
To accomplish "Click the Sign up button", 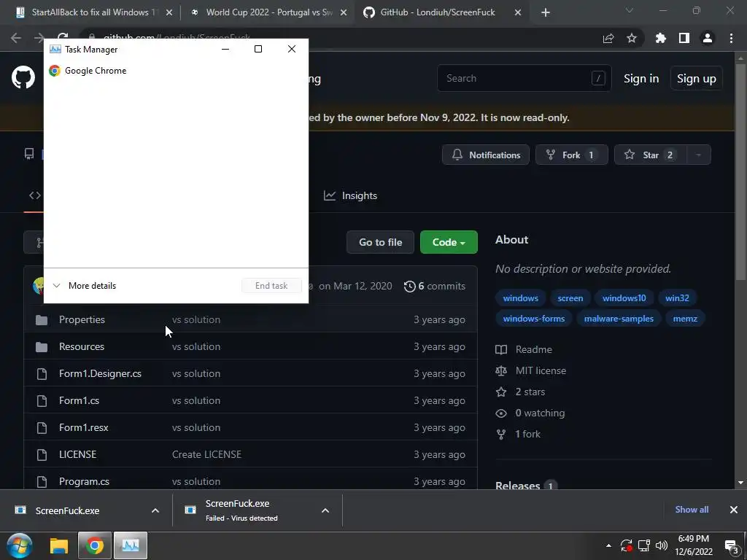I will [697, 79].
